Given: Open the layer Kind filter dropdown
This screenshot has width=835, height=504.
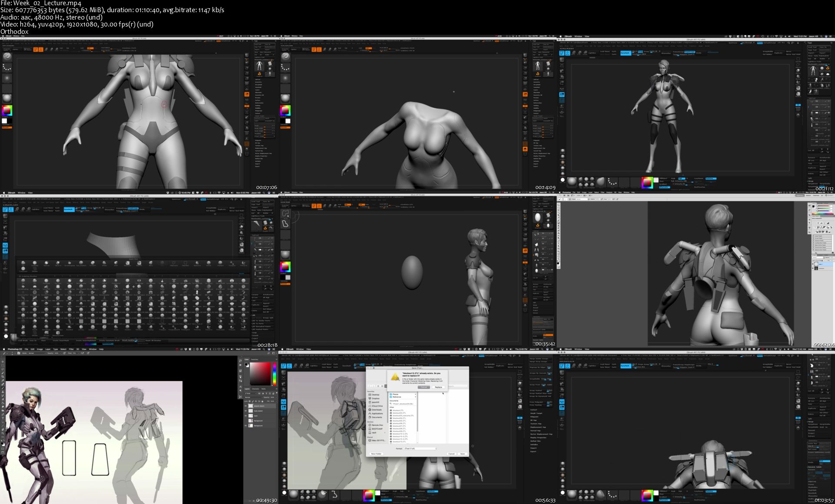Looking at the screenshot, I should coord(250,393).
